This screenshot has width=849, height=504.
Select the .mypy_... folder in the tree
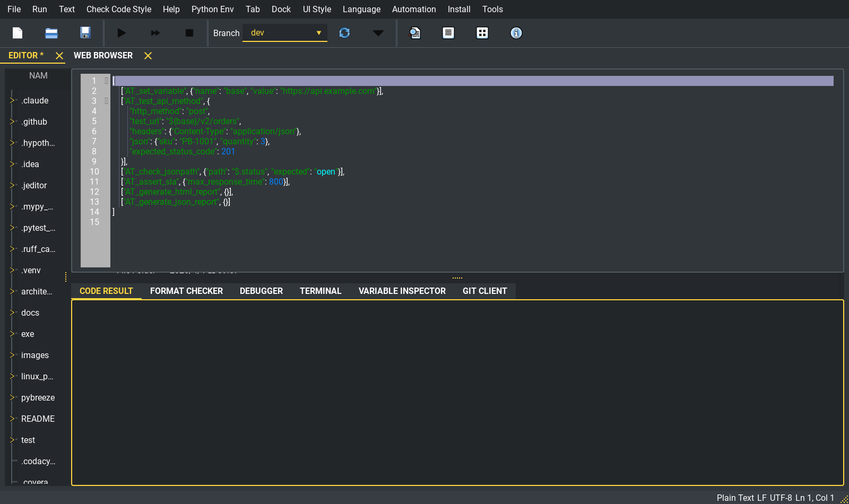point(37,206)
